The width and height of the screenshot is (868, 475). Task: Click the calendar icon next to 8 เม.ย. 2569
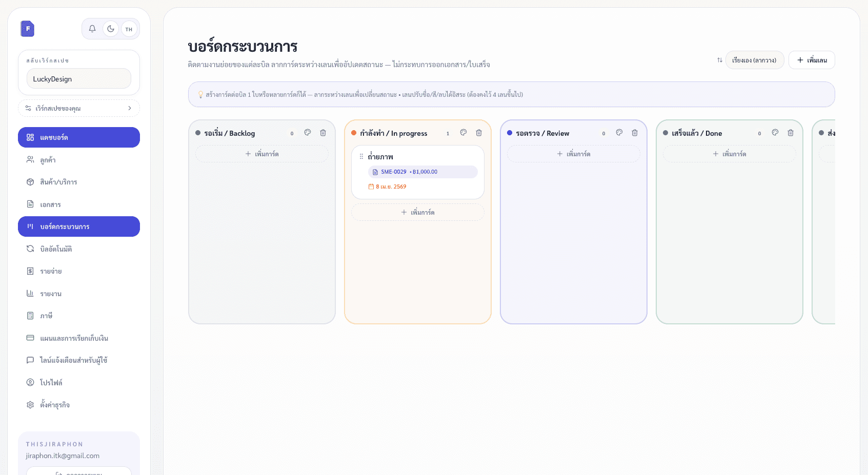[x=370, y=187]
